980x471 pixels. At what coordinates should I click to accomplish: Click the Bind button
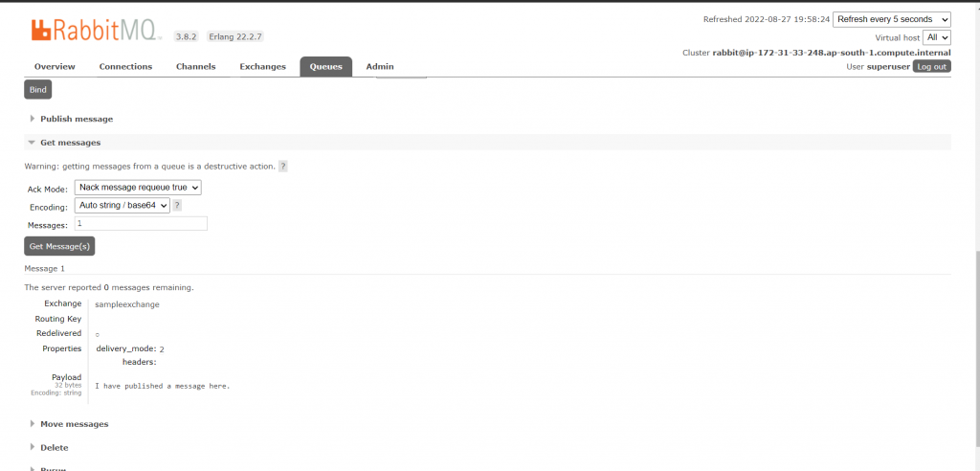click(x=38, y=89)
